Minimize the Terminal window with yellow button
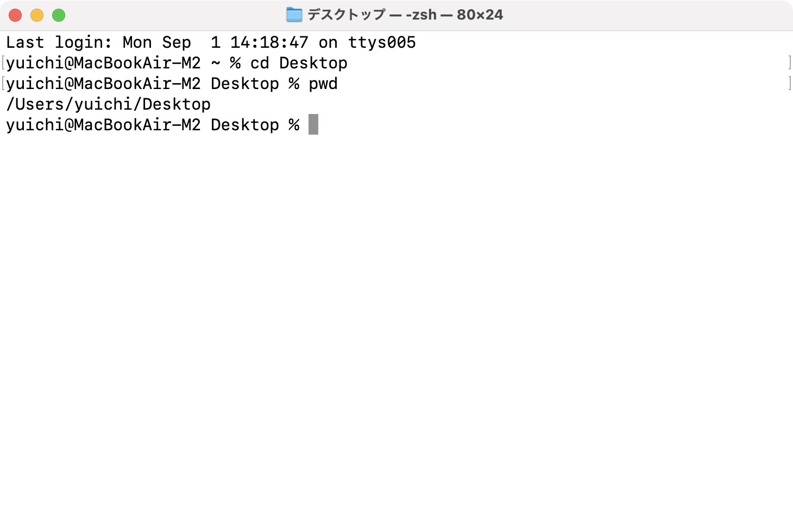This screenshot has width=793, height=532. tap(37, 15)
